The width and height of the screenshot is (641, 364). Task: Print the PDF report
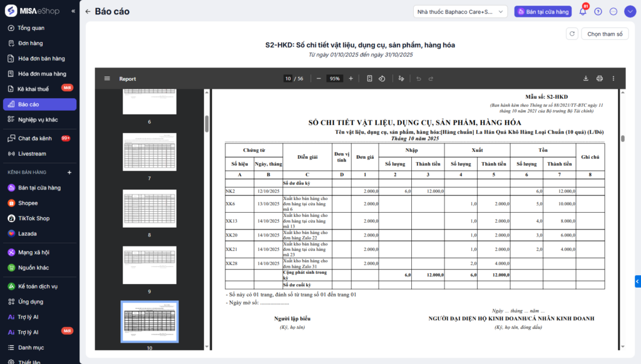coord(599,78)
